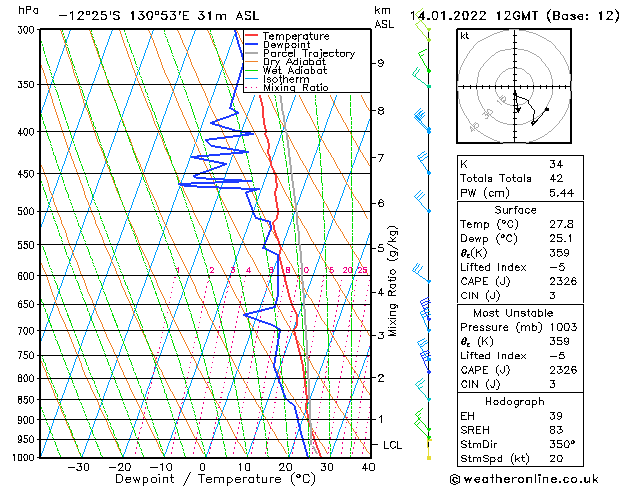The height and width of the screenshot is (486, 629).
Task: Click the station coordinates title text
Action: 159,16
